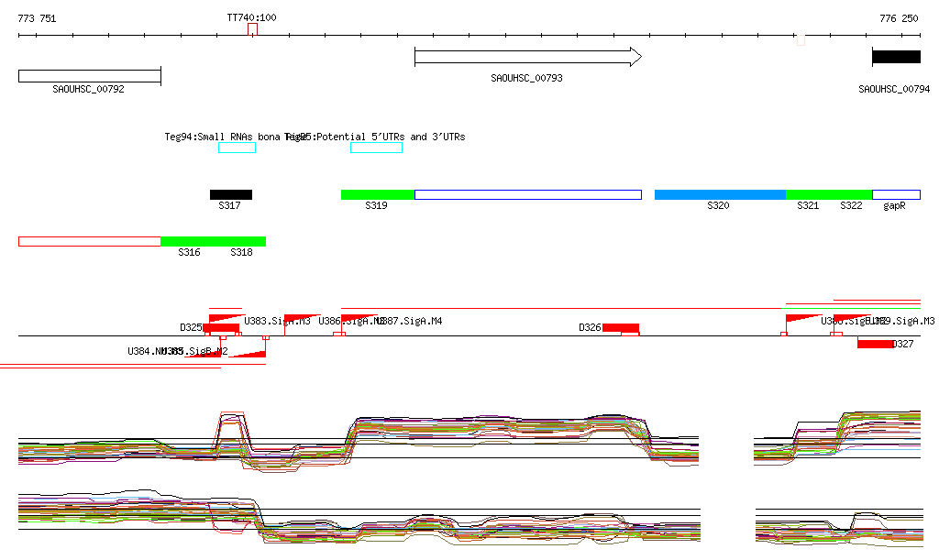Screen dimensions: 939x560
Task: Select the gapR outlined box
Action: (x=897, y=194)
